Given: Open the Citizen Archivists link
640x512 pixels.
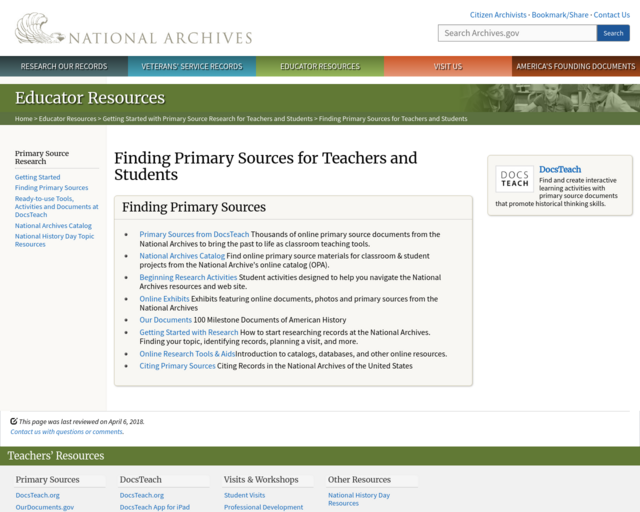Looking at the screenshot, I should tap(498, 15).
